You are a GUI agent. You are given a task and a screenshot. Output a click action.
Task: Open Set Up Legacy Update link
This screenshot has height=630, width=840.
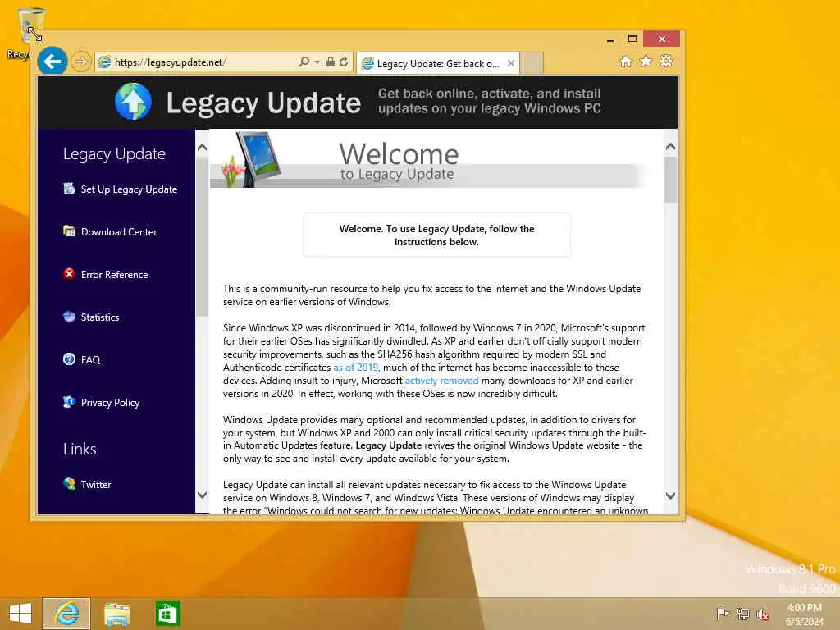click(129, 189)
